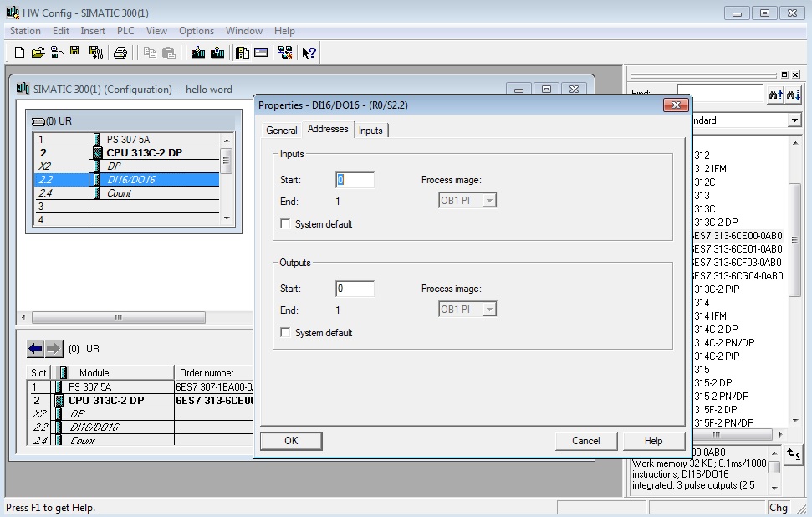Click the Download to Module icon

pyautogui.click(x=198, y=53)
